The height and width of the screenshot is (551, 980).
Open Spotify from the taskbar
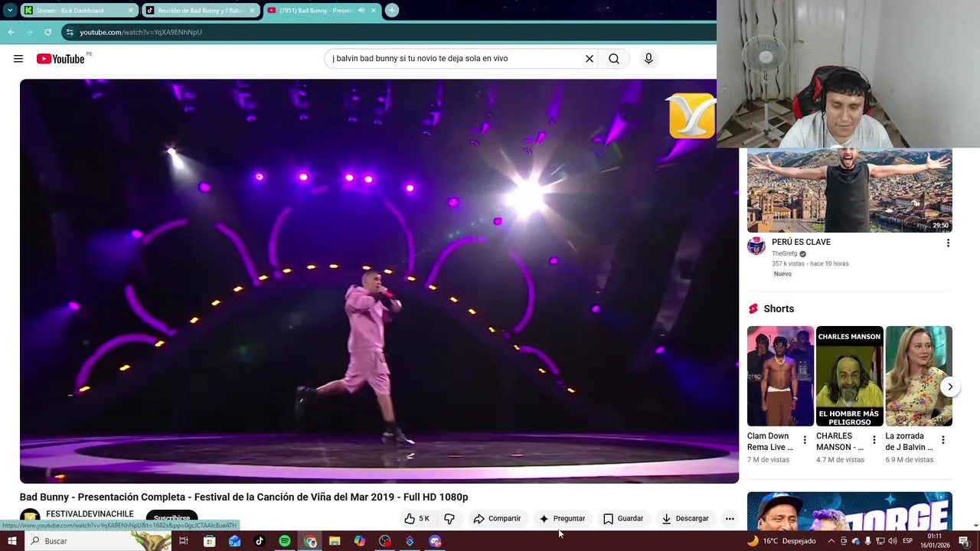[285, 541]
